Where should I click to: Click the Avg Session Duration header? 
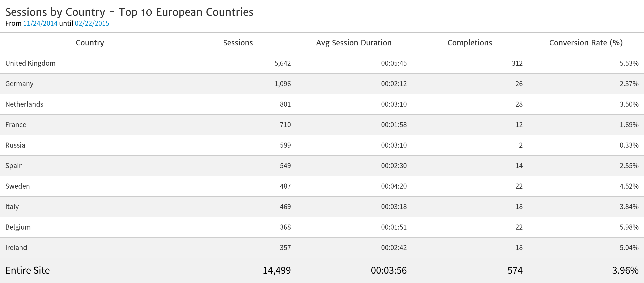pos(353,43)
